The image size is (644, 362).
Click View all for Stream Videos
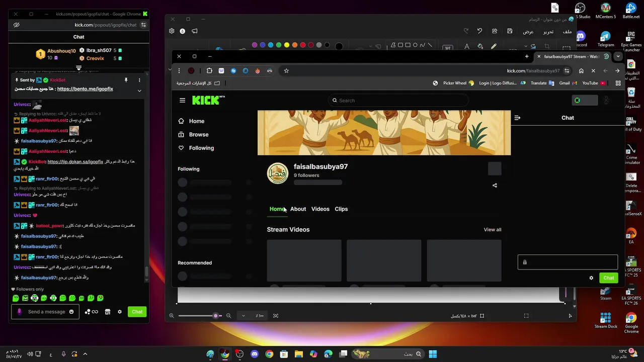click(493, 230)
